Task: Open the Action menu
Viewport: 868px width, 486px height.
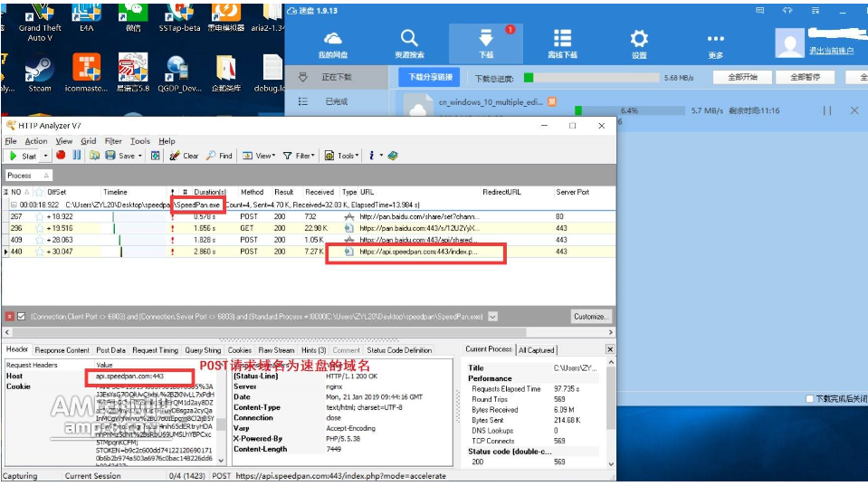Action: [x=36, y=141]
